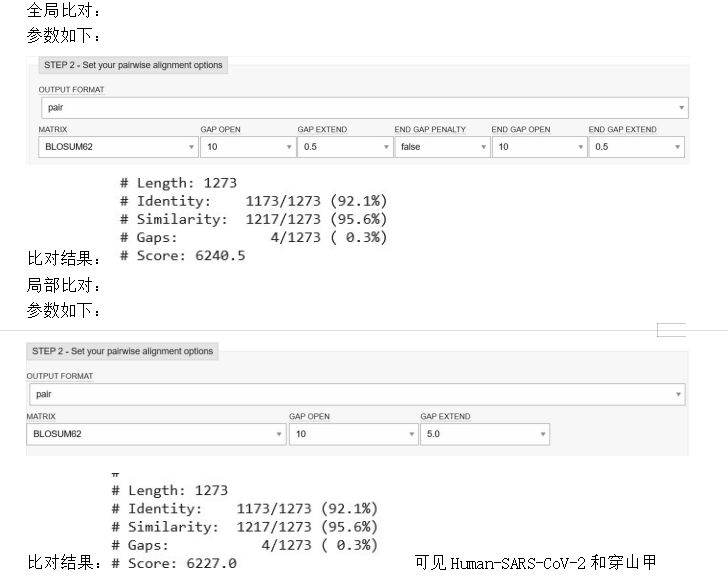This screenshot has height=576, width=728.
Task: Open the local alignment OUTPUT FORMAT pair dropdown
Action: [357, 394]
